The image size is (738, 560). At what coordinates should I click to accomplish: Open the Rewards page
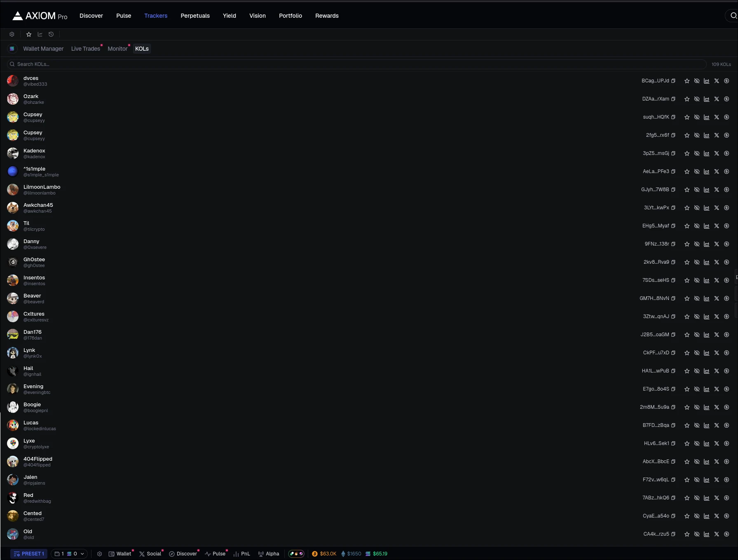(327, 16)
